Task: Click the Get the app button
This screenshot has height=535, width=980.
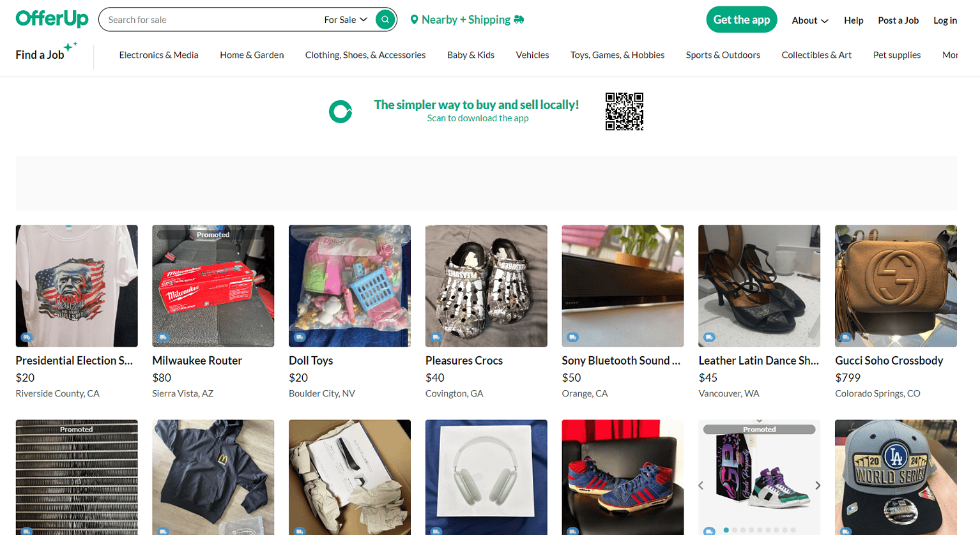Action: pos(741,19)
